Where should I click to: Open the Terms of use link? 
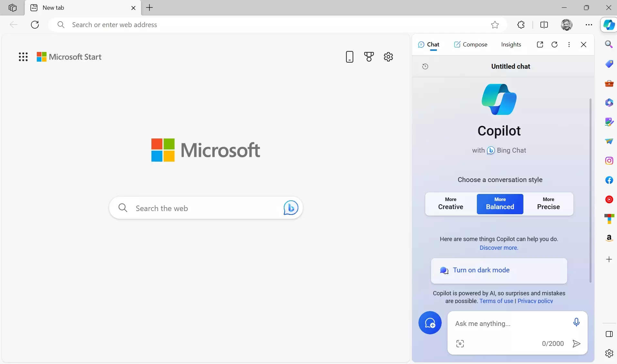click(x=496, y=301)
